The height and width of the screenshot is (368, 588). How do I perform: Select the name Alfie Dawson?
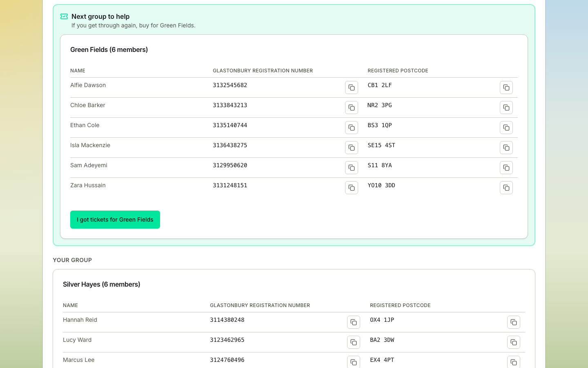[88, 85]
